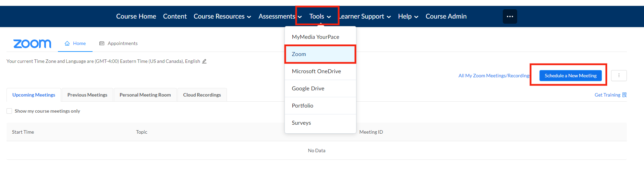The image size is (644, 179).
Task: Click the No Data table message
Action: tap(317, 150)
